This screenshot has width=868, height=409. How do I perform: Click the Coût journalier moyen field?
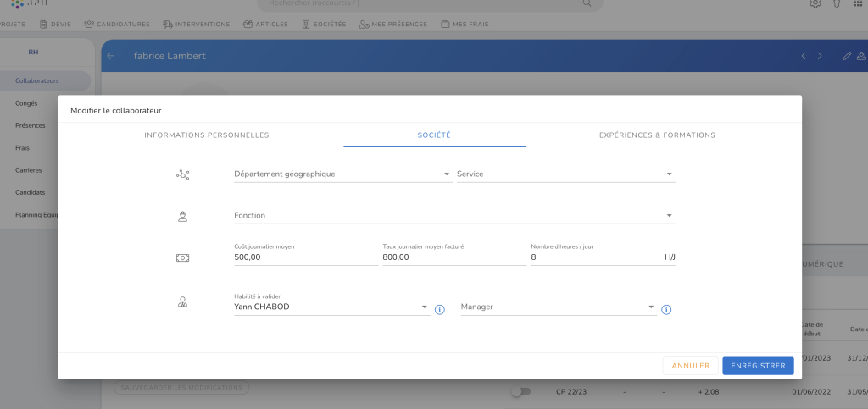tap(305, 257)
